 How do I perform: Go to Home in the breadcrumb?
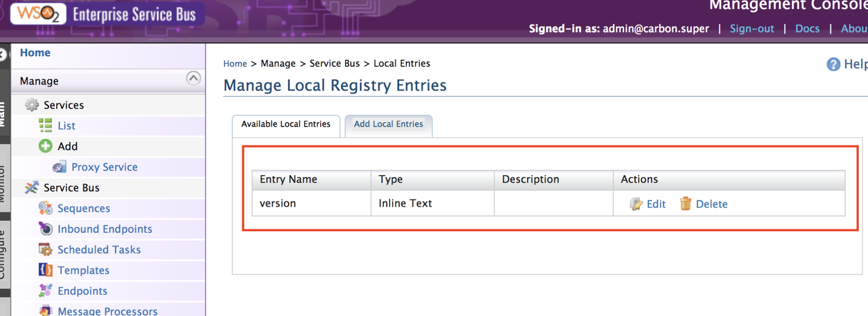(235, 64)
